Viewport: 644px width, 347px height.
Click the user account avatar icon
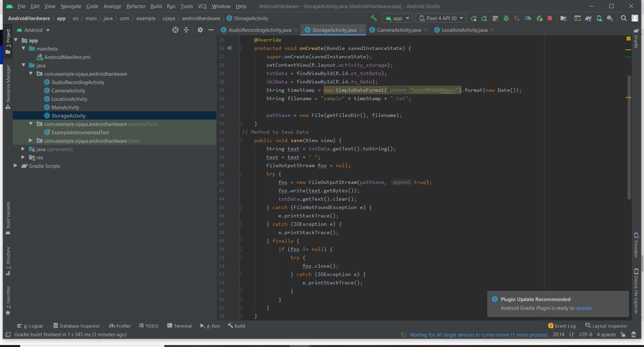pos(635,18)
